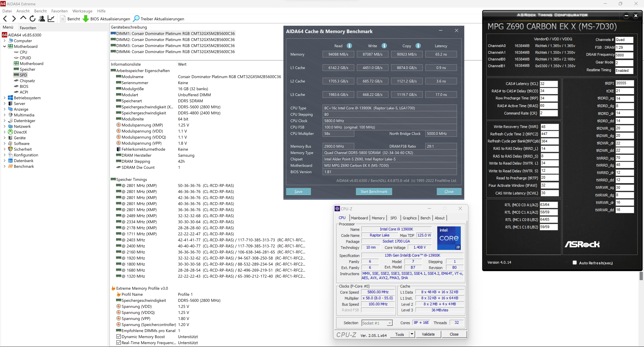Viewport: 644px width, 347px height.
Task: Switch to the Memory tab in CPU-Z
Action: [378, 218]
